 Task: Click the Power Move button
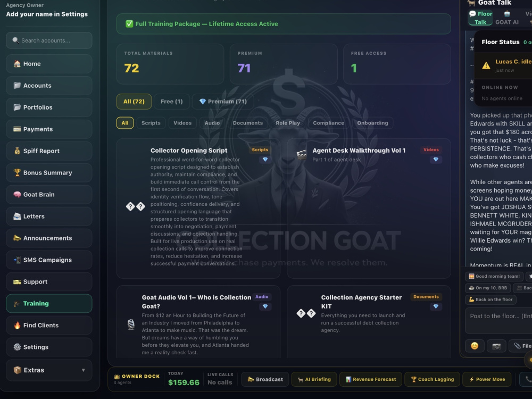point(487,379)
